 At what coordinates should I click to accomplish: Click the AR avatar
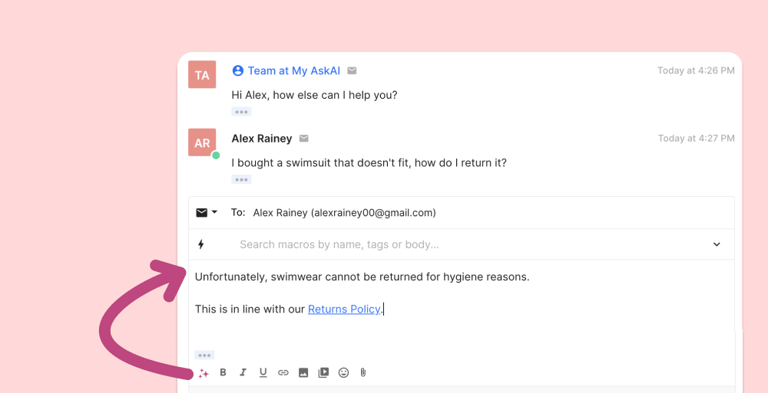coord(202,143)
